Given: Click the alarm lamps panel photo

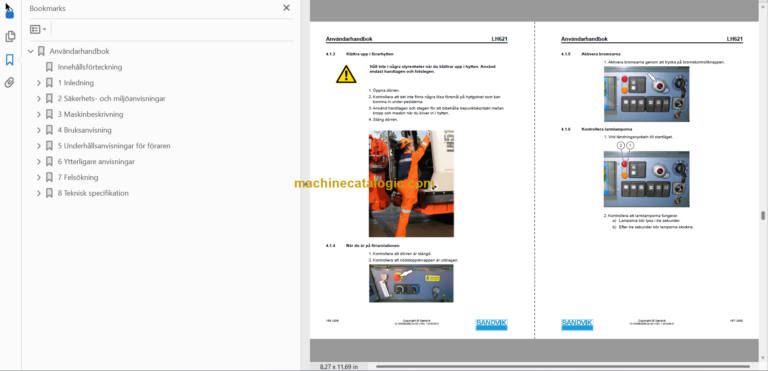Looking at the screenshot, I should pos(646,179).
